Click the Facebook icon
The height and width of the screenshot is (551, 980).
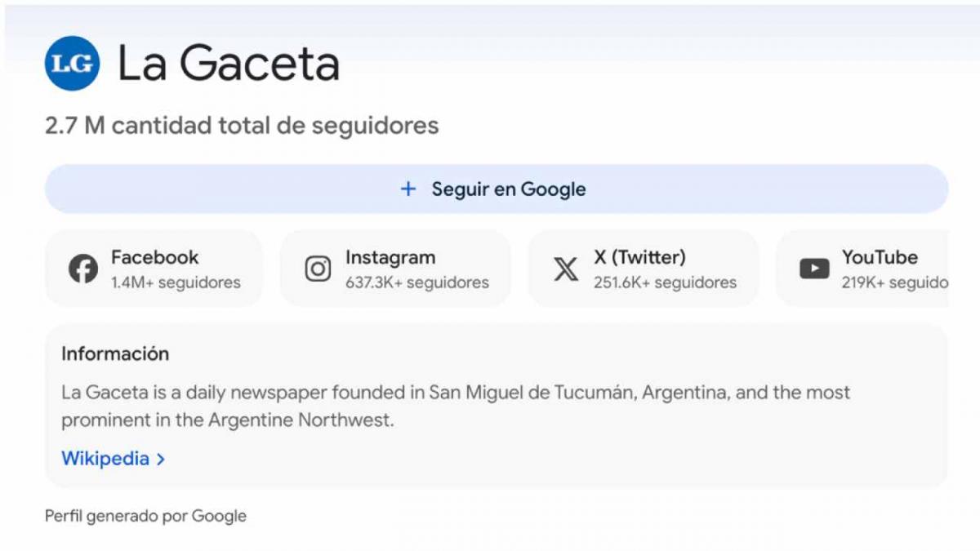pyautogui.click(x=82, y=269)
